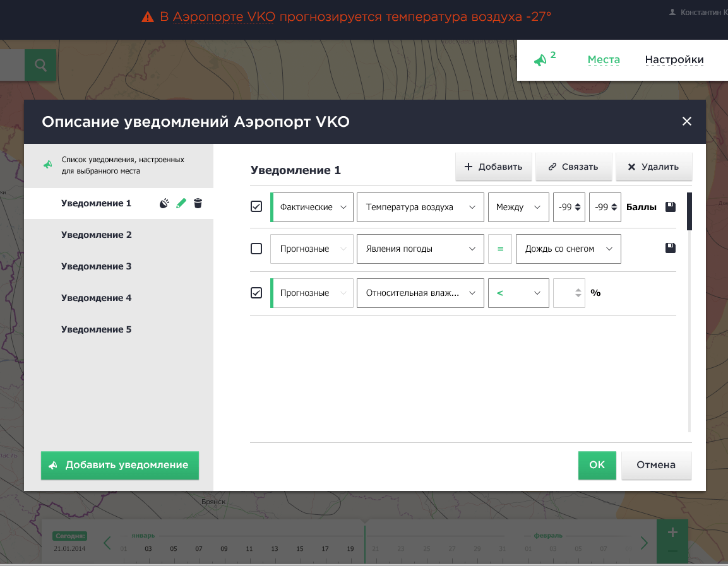
Task: Open the Фактические data type dropdown
Action: pos(312,207)
